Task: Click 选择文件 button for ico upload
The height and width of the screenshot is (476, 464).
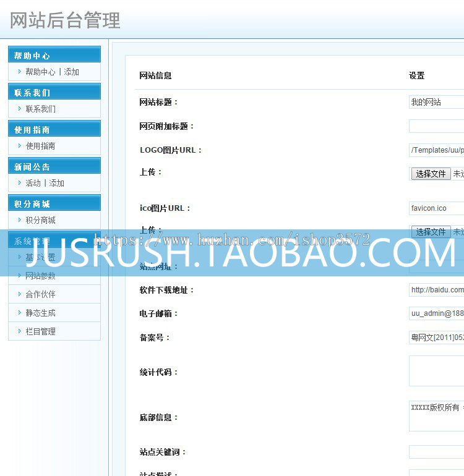Action: pyautogui.click(x=431, y=232)
